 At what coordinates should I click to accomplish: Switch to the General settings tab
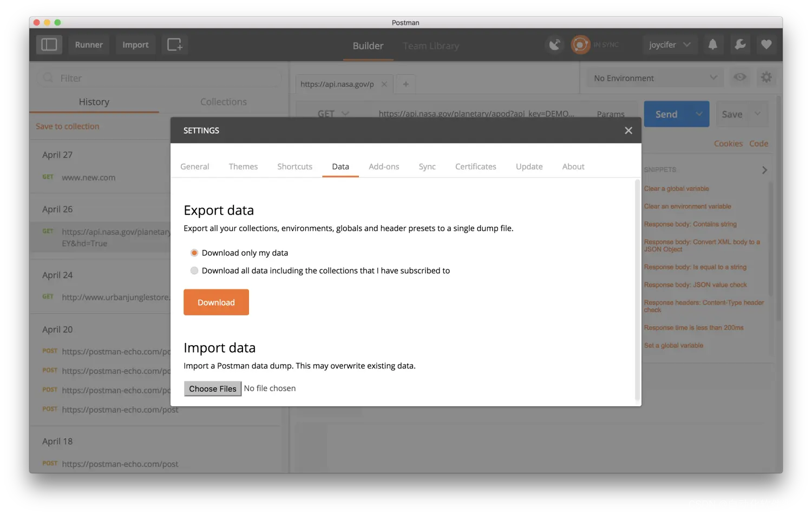195,167
